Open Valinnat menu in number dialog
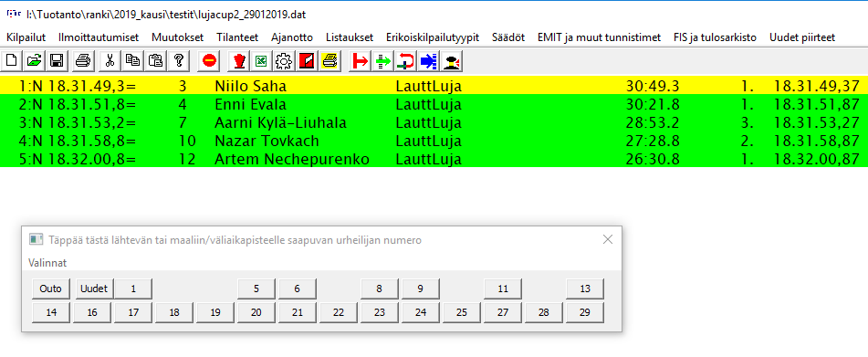 (x=47, y=263)
